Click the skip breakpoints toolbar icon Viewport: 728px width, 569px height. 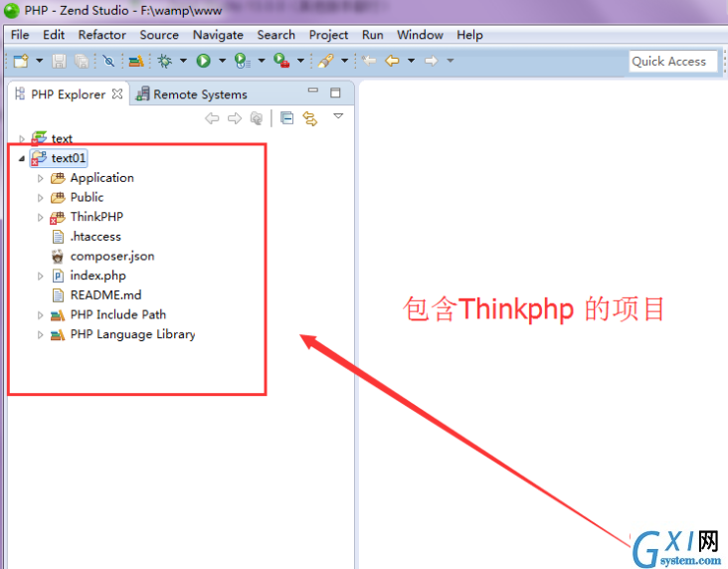pyautogui.click(x=108, y=61)
